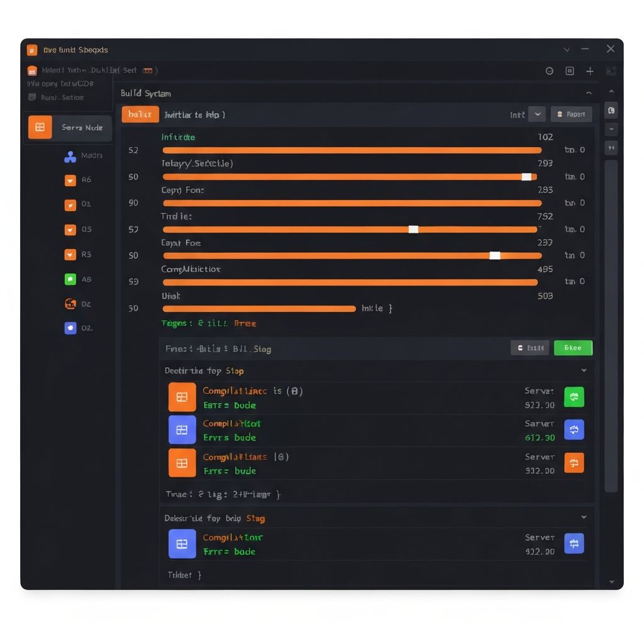The image size is (644, 644).
Task: Collapse the Build System section chevron
Action: pos(589,92)
